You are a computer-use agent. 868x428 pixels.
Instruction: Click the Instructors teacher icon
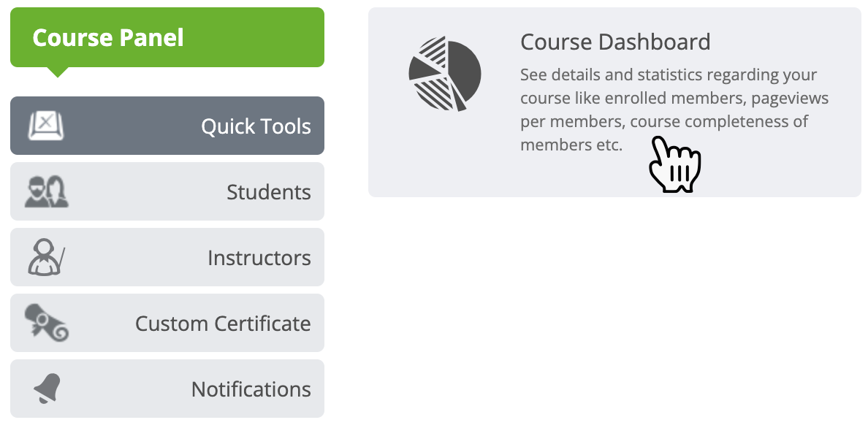point(46,257)
